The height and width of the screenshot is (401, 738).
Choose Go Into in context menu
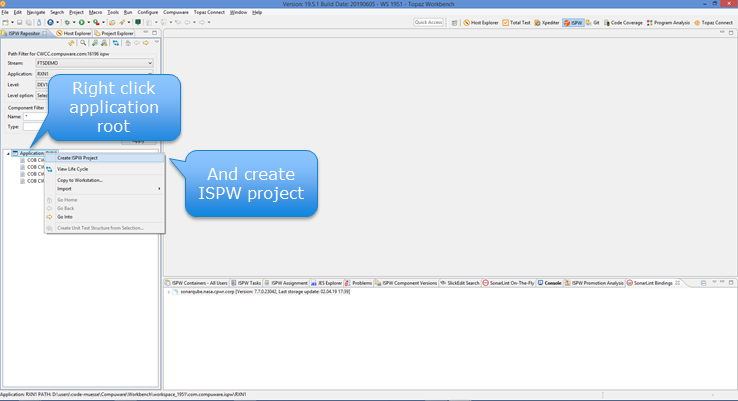click(x=104, y=217)
